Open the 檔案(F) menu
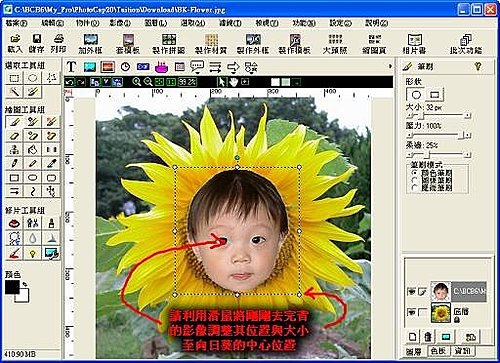 point(16,23)
